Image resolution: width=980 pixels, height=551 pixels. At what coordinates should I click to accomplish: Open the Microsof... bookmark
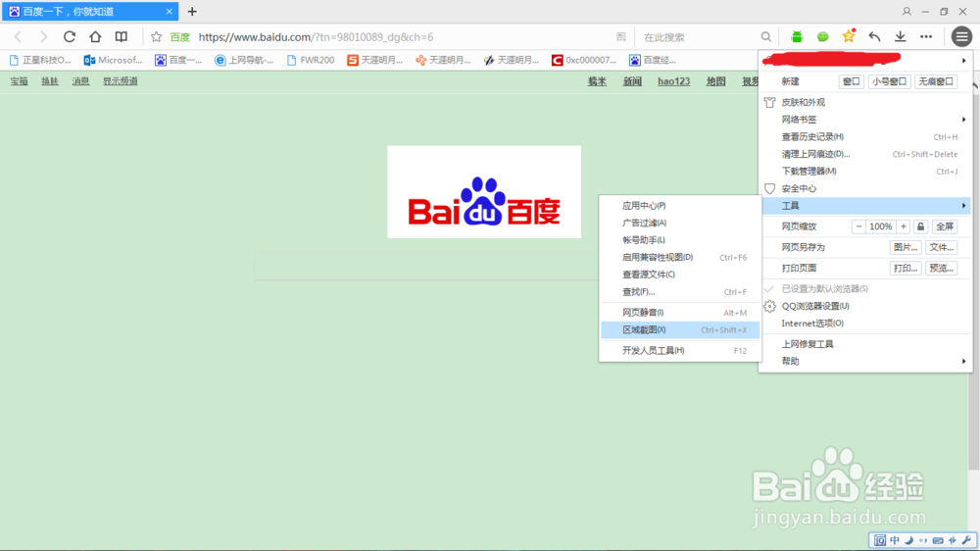[113, 60]
